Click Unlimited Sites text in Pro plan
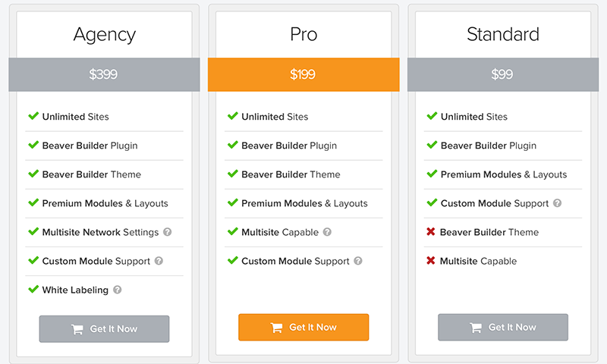 pyautogui.click(x=275, y=117)
